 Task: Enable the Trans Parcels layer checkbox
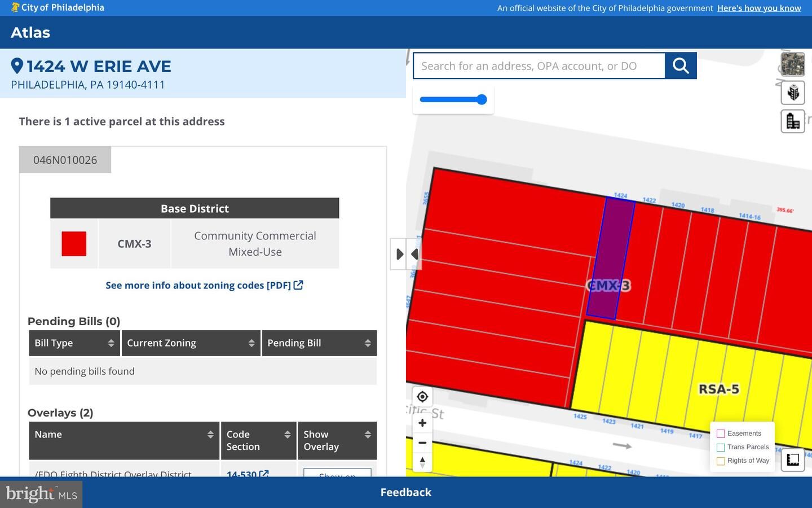click(x=721, y=447)
